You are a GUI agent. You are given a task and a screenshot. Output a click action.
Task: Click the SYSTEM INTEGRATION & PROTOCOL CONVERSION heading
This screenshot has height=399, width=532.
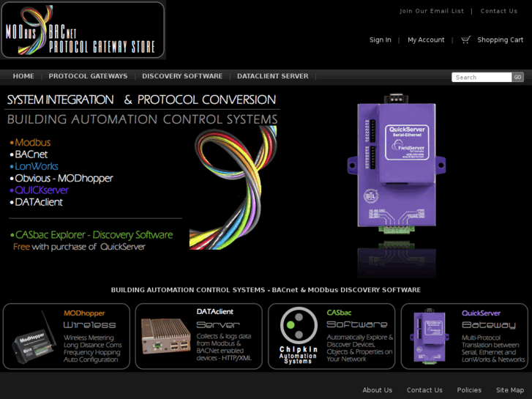click(141, 100)
